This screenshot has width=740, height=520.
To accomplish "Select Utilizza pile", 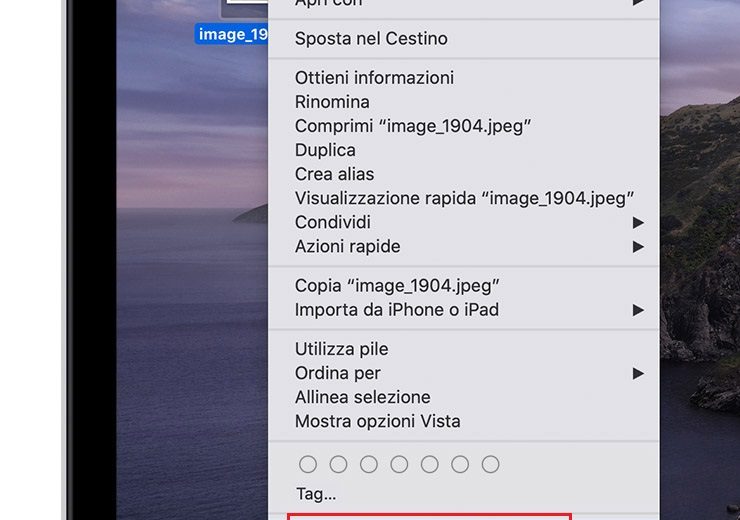I will (341, 349).
